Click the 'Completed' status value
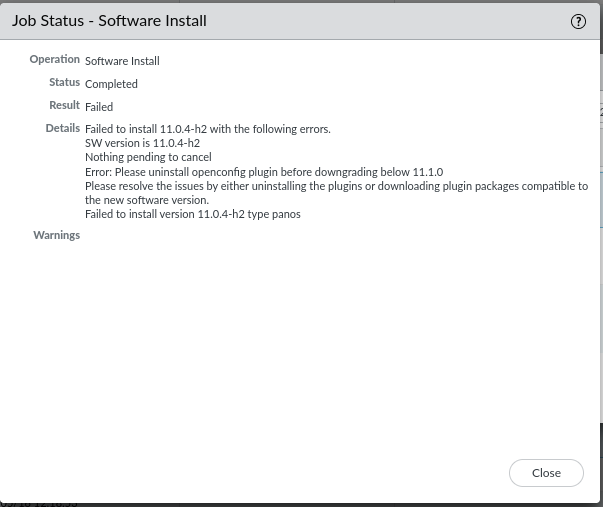Viewport: 603px width, 507px height. (x=111, y=84)
